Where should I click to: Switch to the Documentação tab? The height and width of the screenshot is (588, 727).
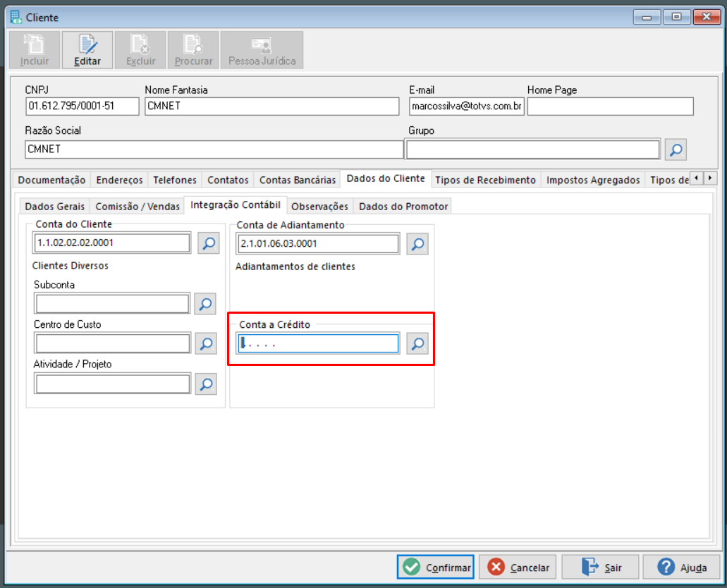click(x=51, y=180)
